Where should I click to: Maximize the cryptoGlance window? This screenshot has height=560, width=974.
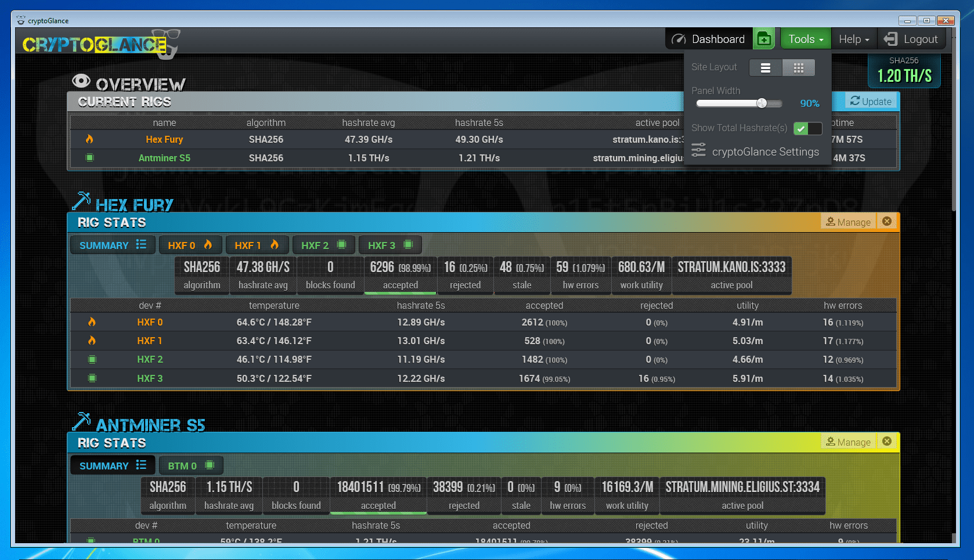click(926, 20)
